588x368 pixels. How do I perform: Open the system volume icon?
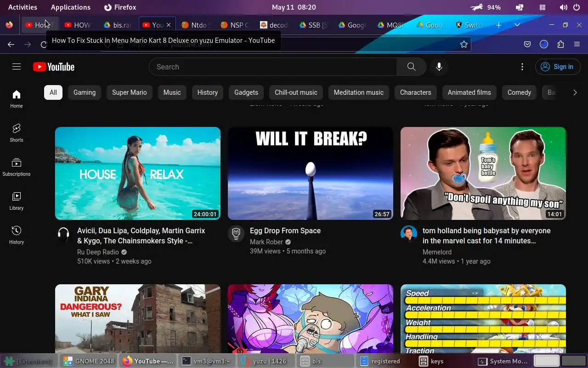click(564, 7)
